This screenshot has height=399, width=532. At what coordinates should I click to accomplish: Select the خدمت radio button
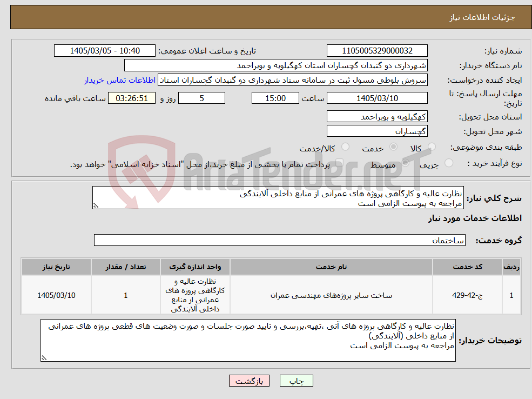point(393,147)
